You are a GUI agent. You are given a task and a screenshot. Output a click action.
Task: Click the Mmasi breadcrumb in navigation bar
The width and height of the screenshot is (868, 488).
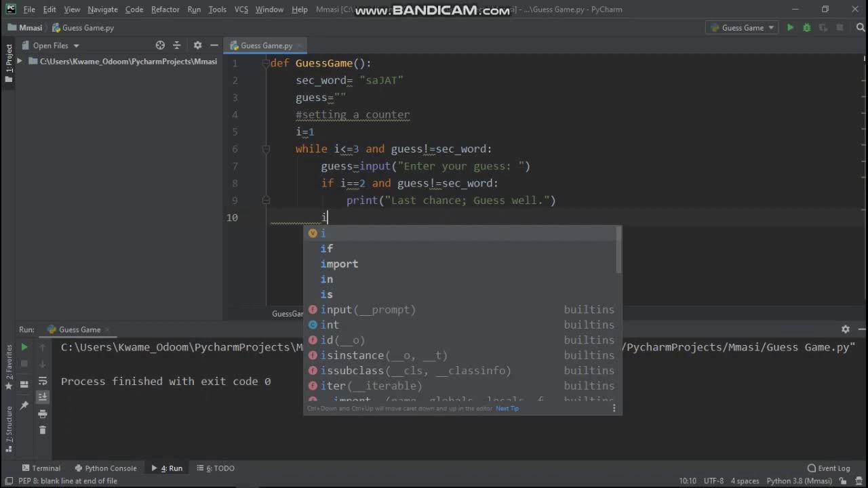click(x=25, y=28)
